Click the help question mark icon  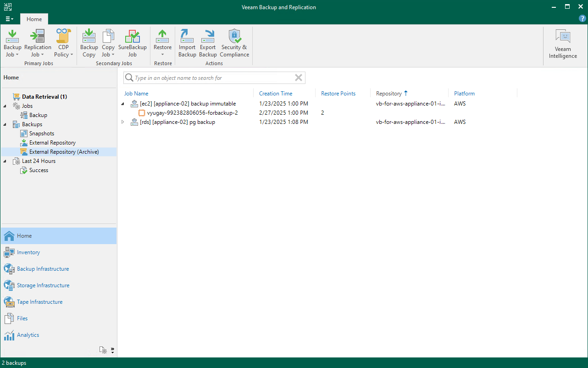[x=582, y=19]
